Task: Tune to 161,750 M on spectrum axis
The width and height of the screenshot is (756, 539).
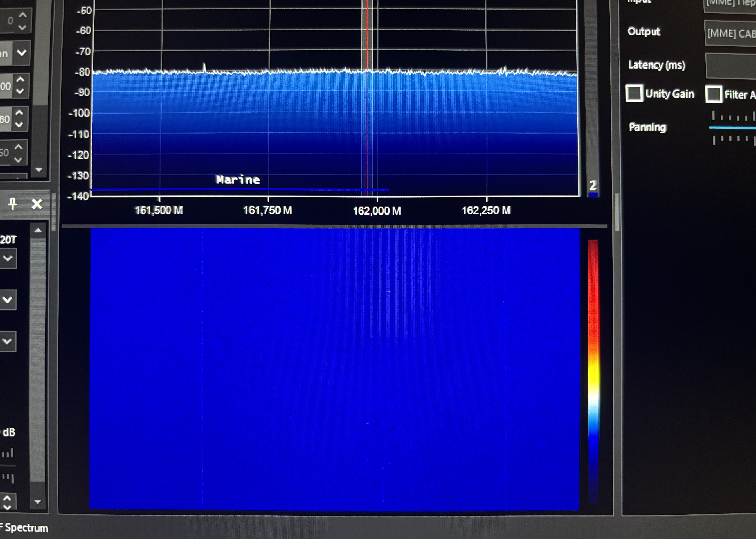Action: pos(268,210)
